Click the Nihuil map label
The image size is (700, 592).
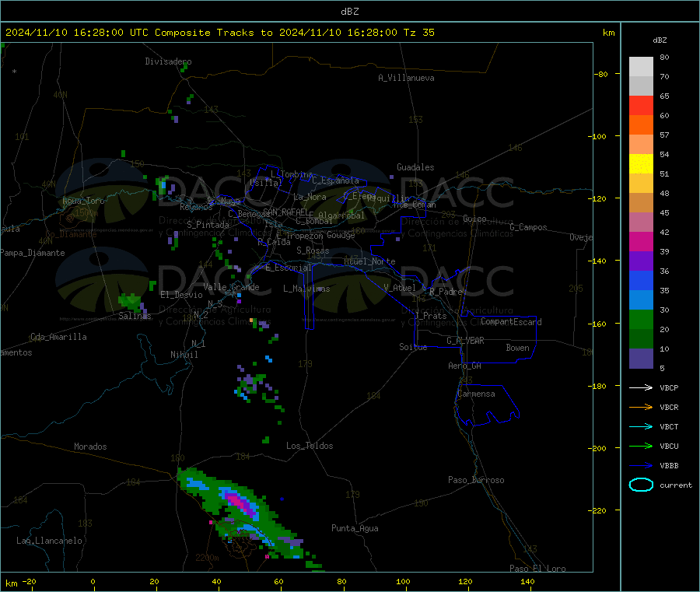coord(184,355)
